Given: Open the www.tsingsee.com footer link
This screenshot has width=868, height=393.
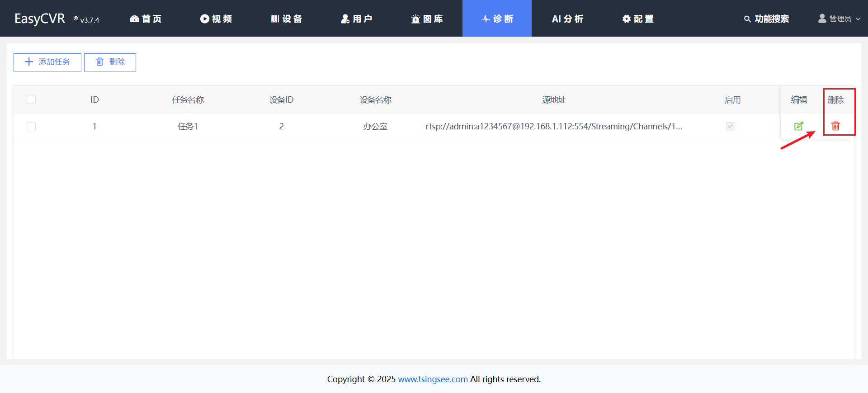Looking at the screenshot, I should [x=433, y=379].
